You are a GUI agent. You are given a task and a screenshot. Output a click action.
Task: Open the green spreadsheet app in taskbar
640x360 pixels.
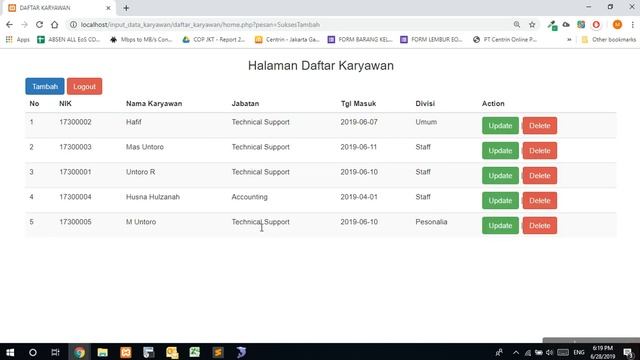(x=195, y=352)
